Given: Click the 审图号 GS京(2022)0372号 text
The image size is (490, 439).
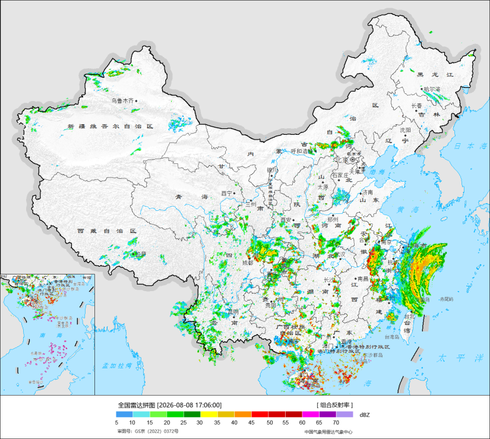Looking at the screenshot, I should [x=147, y=431].
